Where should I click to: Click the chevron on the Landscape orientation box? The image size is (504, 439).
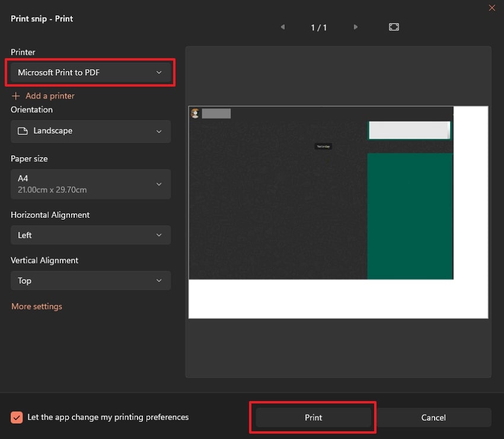(x=158, y=131)
